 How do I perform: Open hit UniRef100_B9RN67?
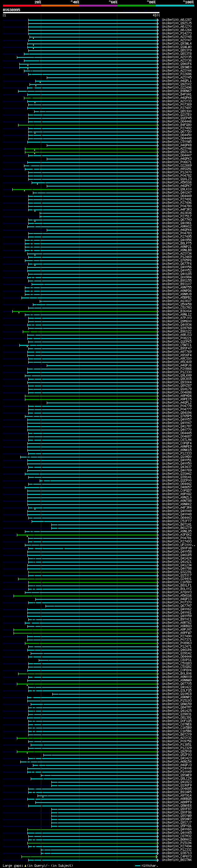coord(177,91)
